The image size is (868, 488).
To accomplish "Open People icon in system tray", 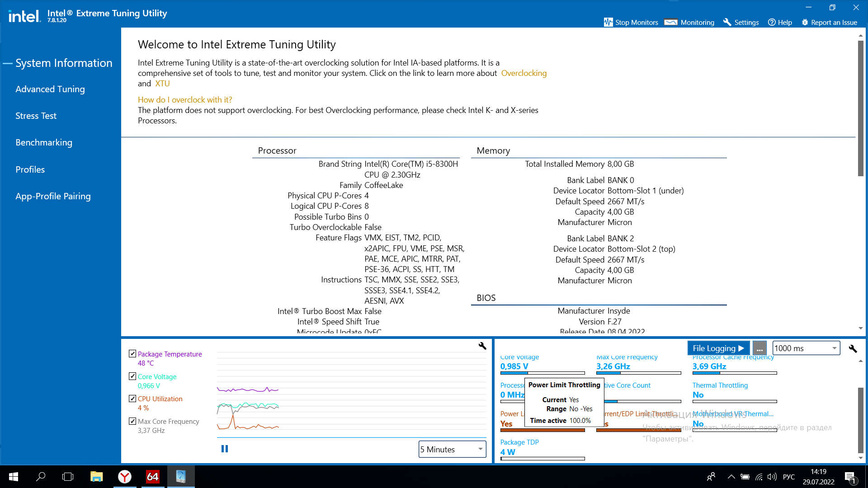I will point(711,477).
